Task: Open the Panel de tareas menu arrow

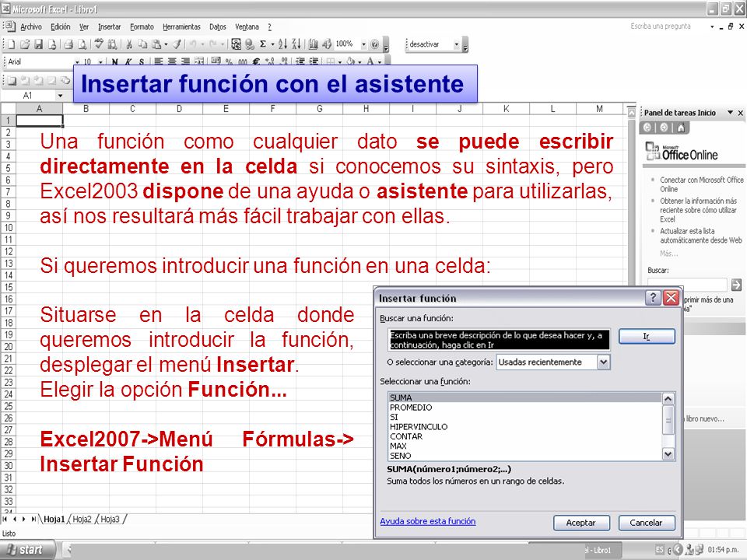Action: coord(730,112)
